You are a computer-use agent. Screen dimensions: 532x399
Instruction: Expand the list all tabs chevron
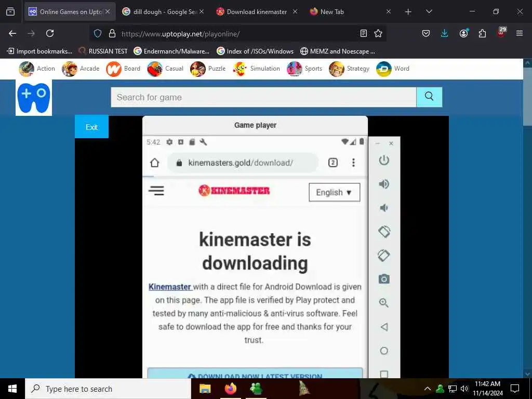click(429, 11)
